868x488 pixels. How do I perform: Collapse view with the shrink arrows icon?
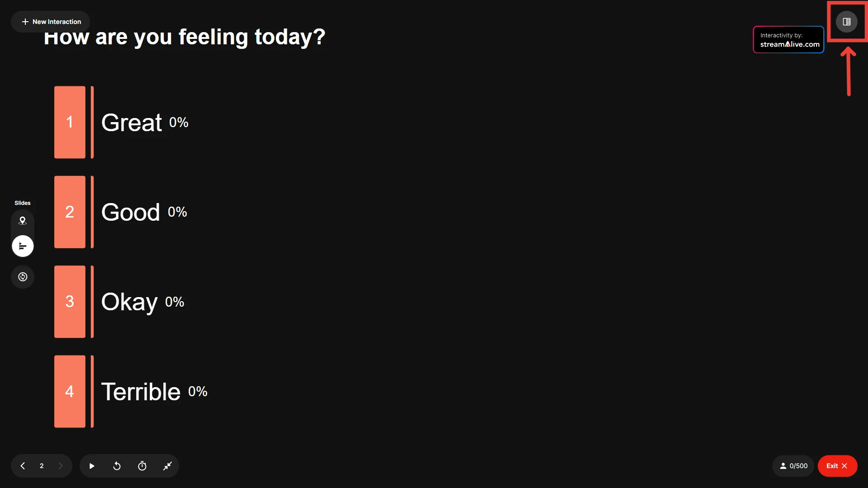point(167,466)
